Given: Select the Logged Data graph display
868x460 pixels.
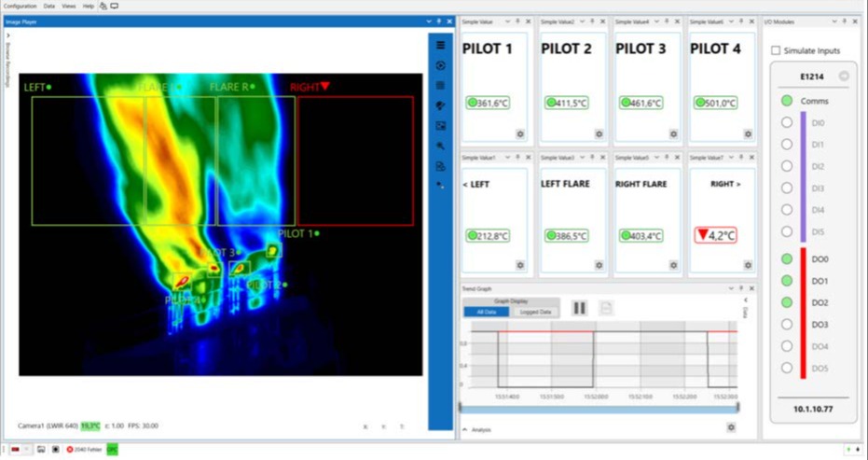Looking at the screenshot, I should tap(535, 312).
